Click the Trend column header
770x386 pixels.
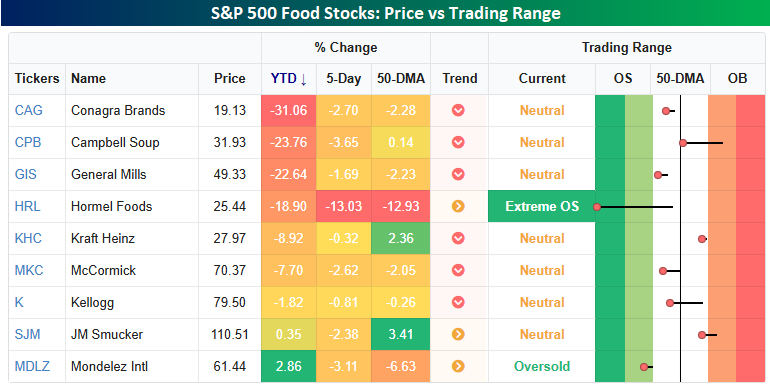click(460, 79)
